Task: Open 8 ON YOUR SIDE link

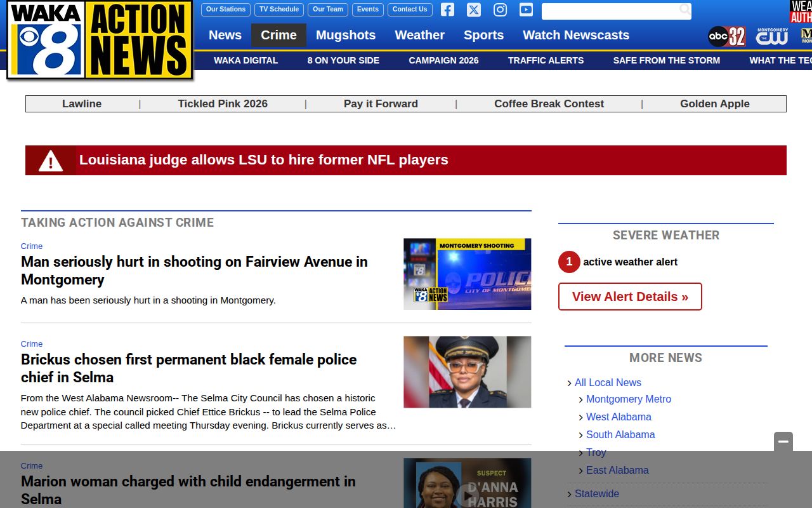Action: coord(343,60)
